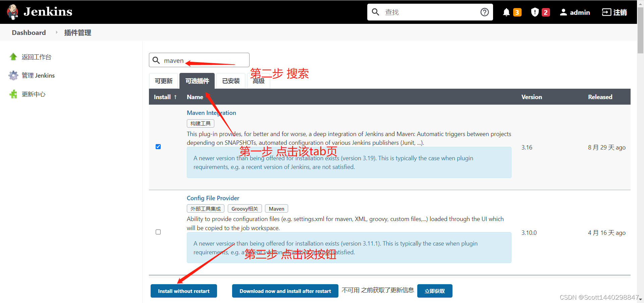The image size is (644, 303).
Task: Sort by the Released column header
Action: [x=600, y=97]
